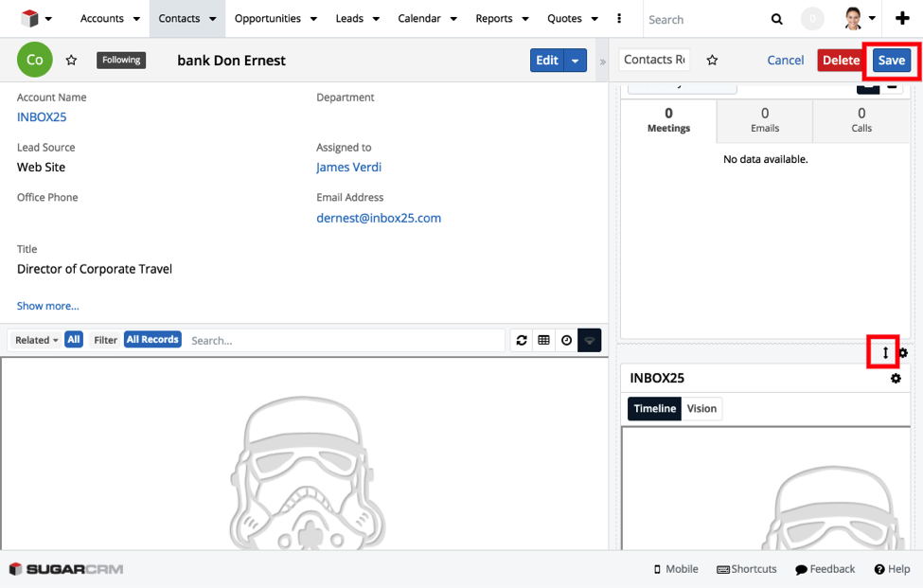923x588 pixels.
Task: Click the magnifying glass search icon
Action: click(x=777, y=20)
